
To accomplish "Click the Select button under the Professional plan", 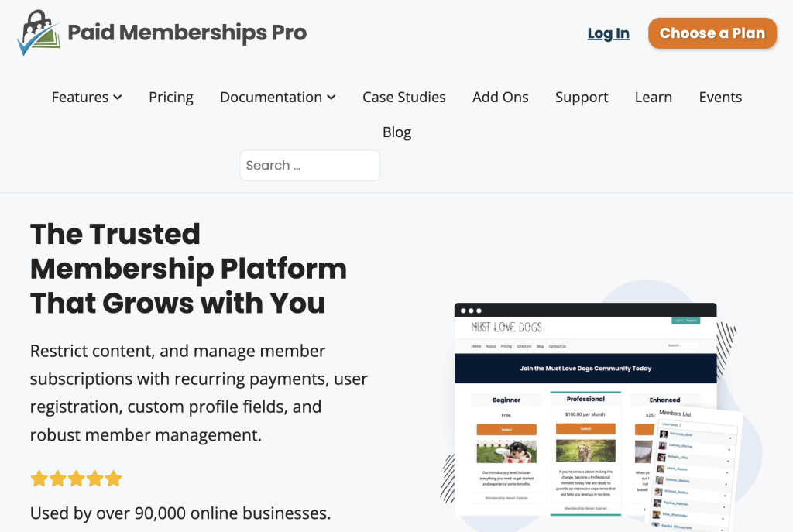I will point(585,427).
